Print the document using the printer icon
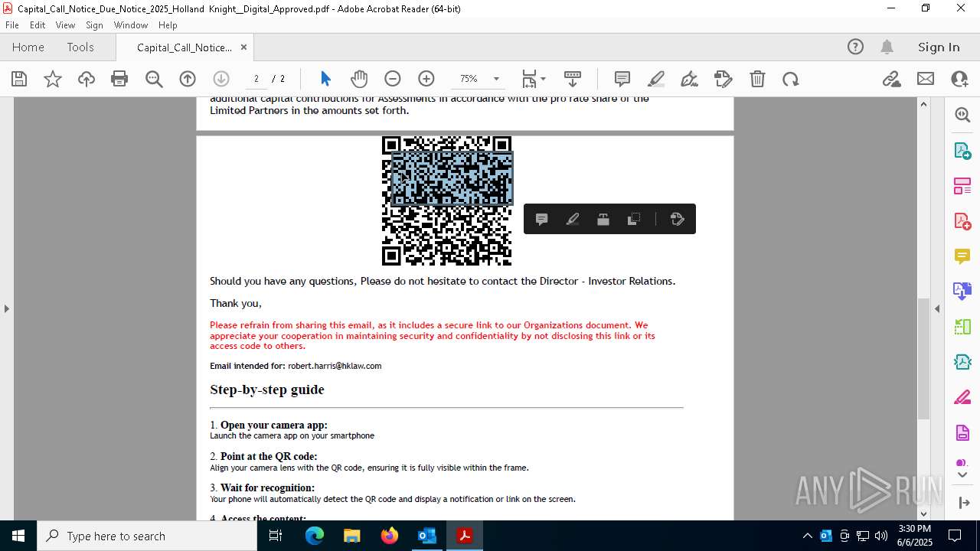 coord(119,79)
